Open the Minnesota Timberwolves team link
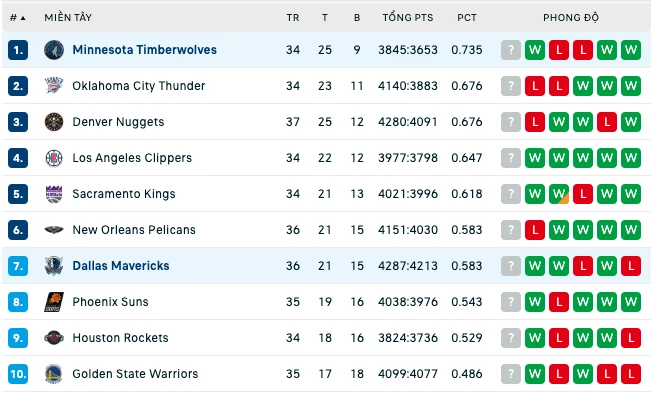This screenshot has height=394, width=653. 145,50
